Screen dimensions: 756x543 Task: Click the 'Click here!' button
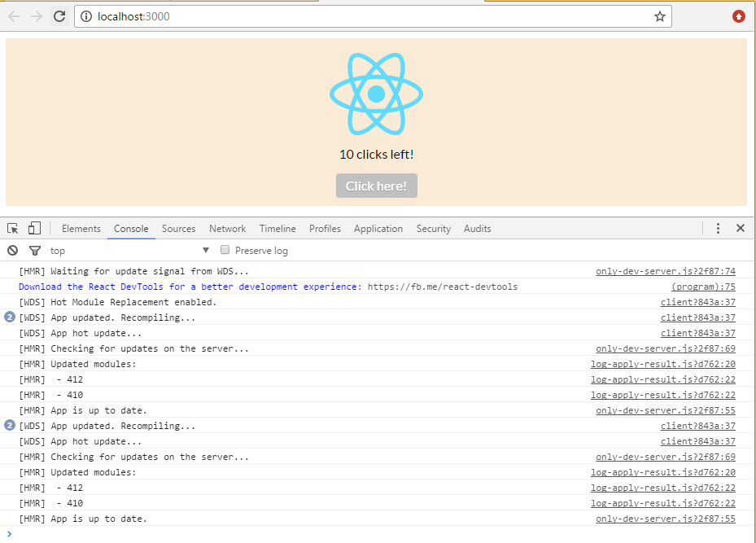point(377,186)
